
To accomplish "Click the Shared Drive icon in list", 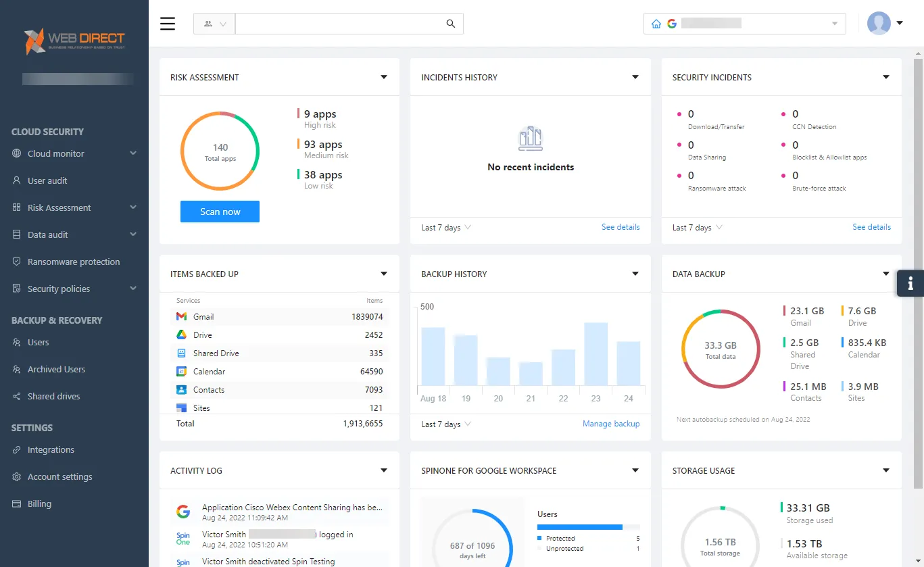I will pyautogui.click(x=181, y=353).
